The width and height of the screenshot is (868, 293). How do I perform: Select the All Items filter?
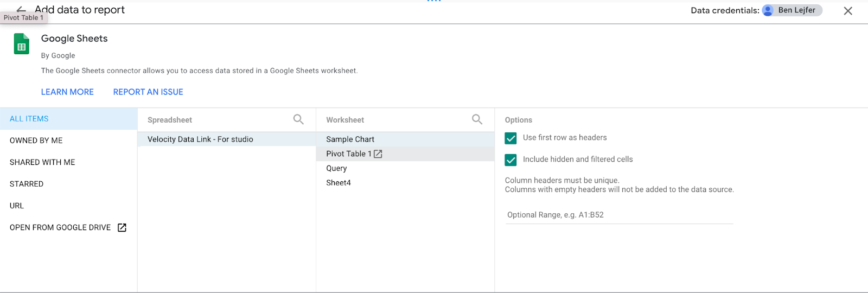pyautogui.click(x=29, y=119)
